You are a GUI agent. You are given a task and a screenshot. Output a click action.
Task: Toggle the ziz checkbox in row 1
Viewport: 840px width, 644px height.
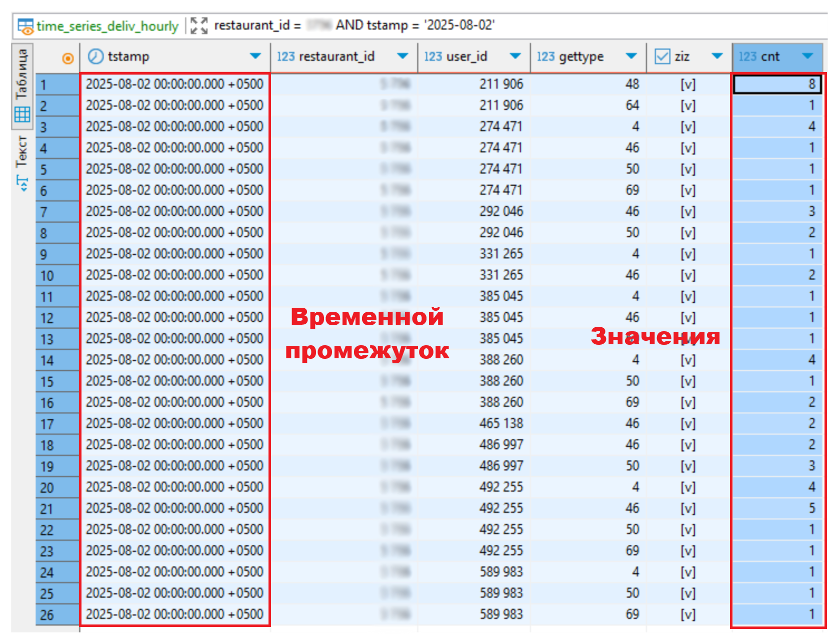tap(687, 84)
